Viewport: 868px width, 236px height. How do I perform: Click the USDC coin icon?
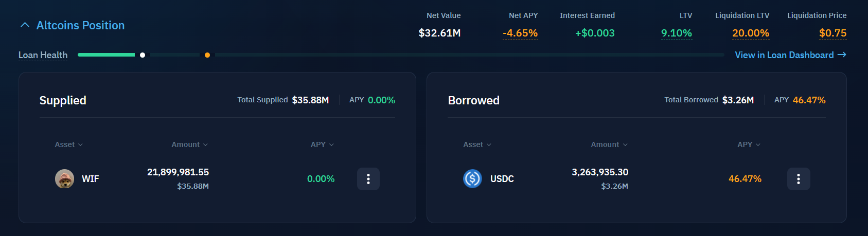point(472,179)
